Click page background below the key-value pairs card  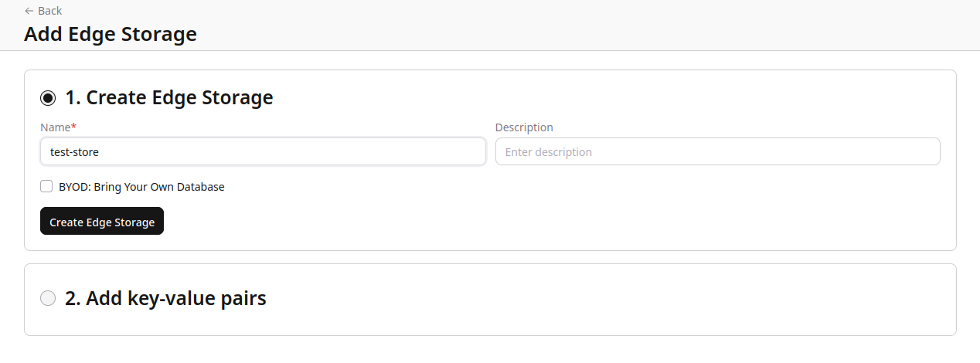490,351
